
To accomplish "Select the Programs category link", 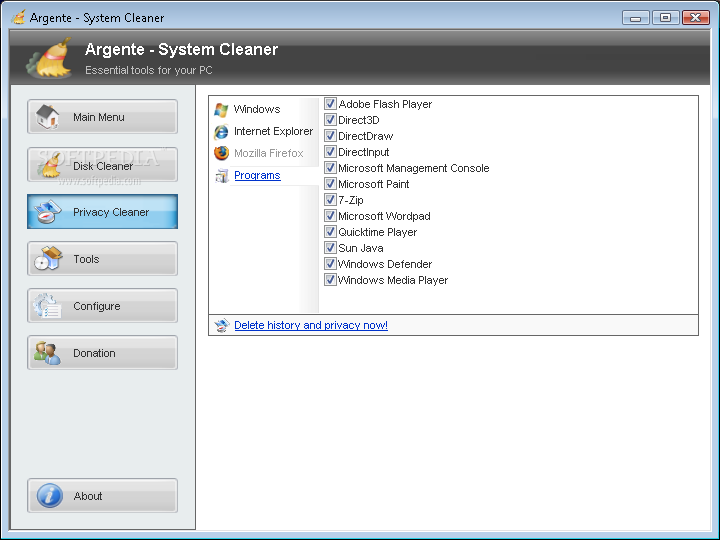I will click(257, 175).
